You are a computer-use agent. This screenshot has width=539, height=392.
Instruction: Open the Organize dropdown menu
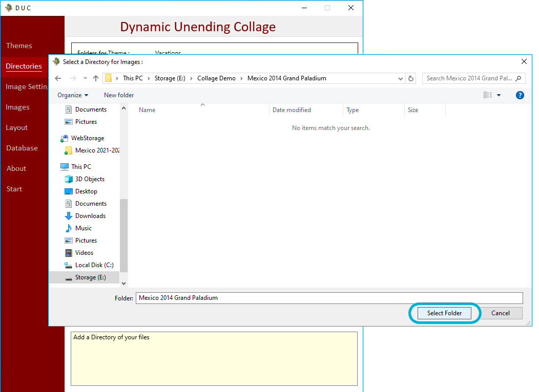(73, 95)
